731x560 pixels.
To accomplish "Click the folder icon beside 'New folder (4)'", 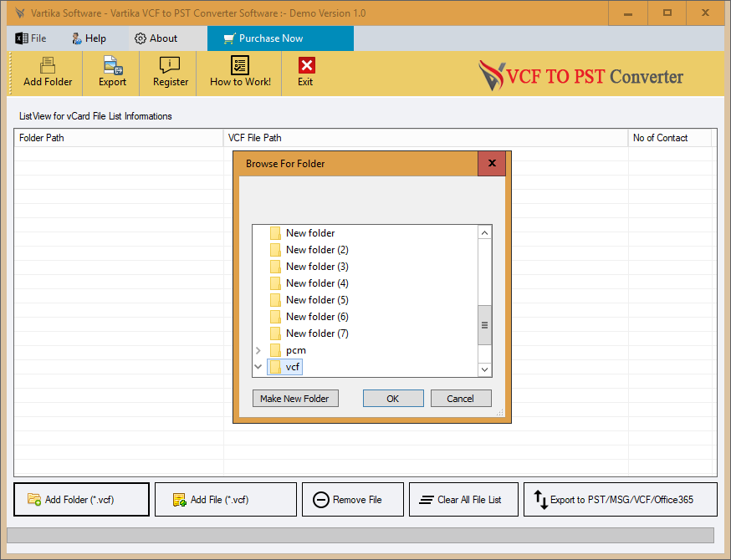I will coord(275,283).
